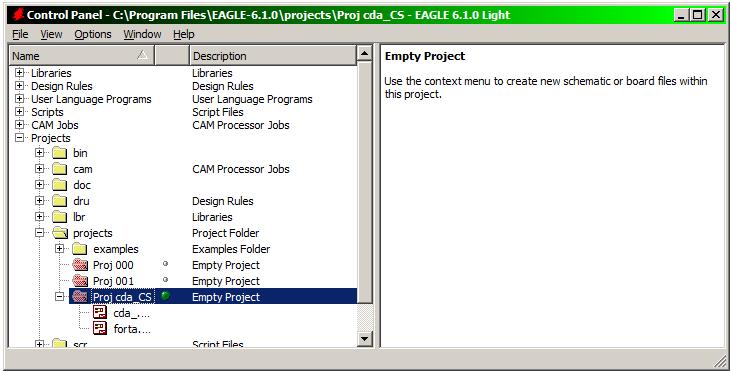Select the cam folder icon
The width and height of the screenshot is (731, 372).
pyautogui.click(x=60, y=169)
